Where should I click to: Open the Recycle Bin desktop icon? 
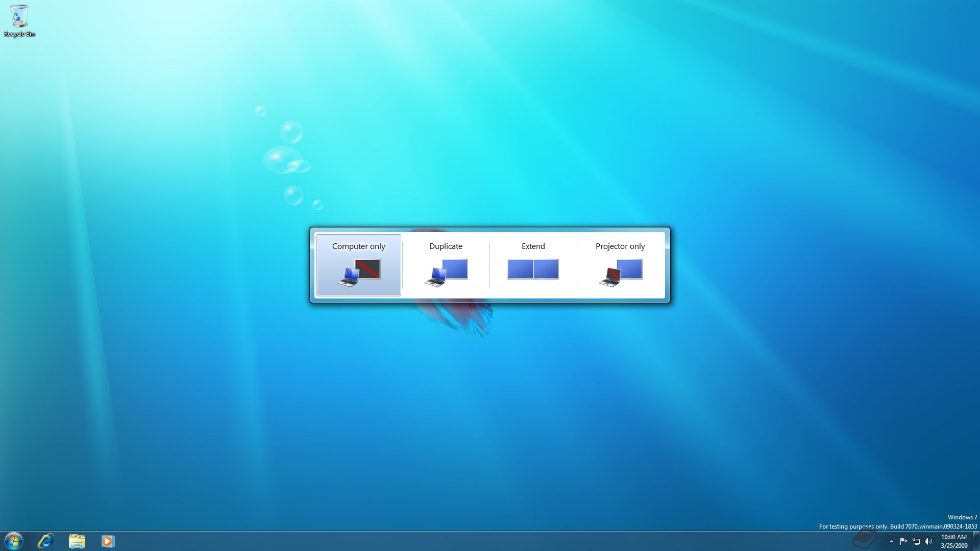(x=19, y=21)
